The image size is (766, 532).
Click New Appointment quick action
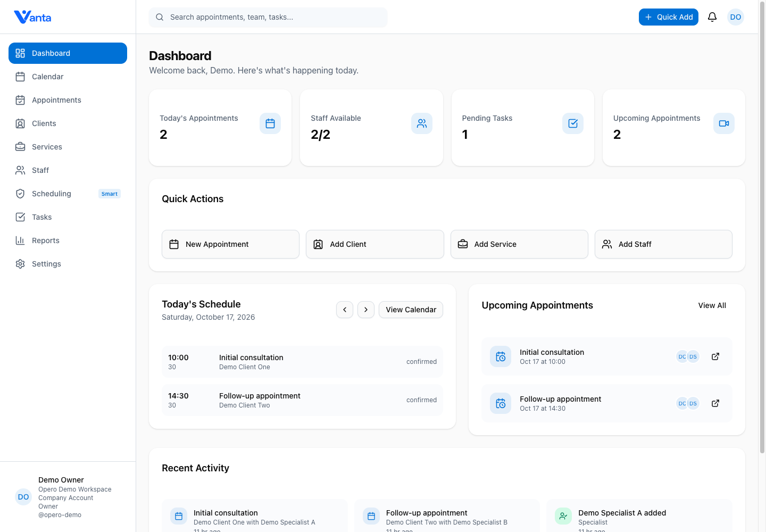(x=230, y=244)
